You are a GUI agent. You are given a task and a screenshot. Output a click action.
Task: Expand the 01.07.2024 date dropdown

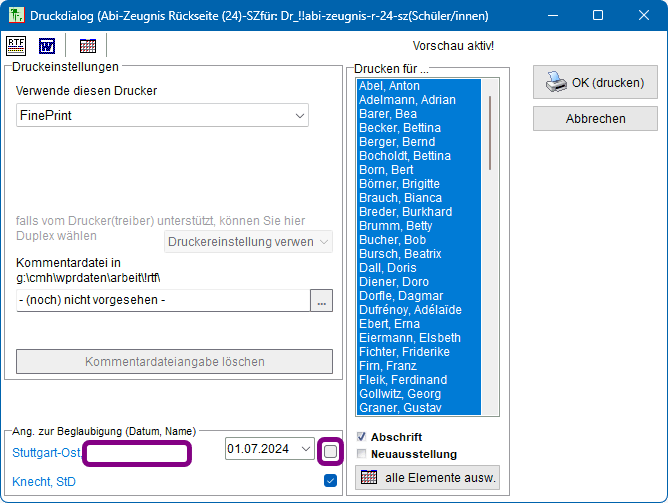coord(306,449)
